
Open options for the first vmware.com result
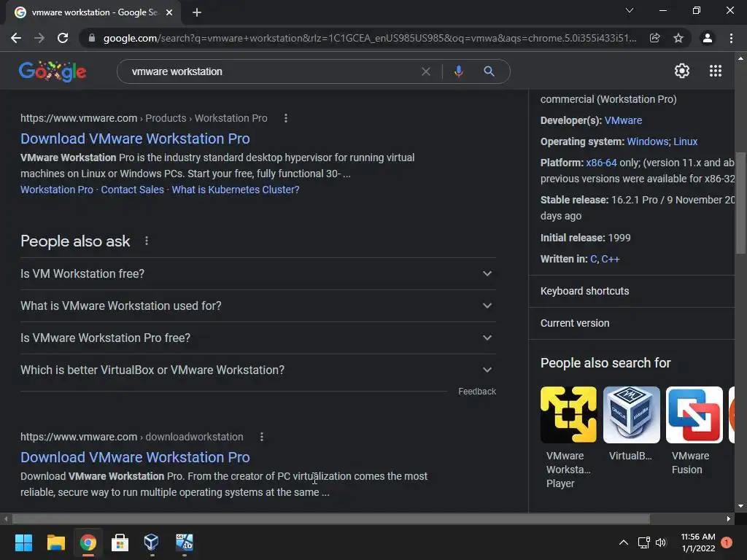(x=286, y=118)
